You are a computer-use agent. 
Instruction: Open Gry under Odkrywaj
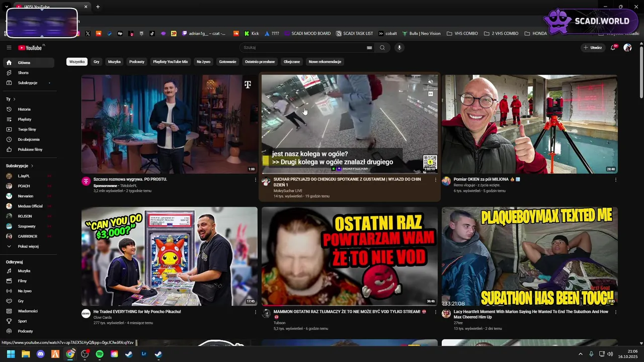point(28,301)
